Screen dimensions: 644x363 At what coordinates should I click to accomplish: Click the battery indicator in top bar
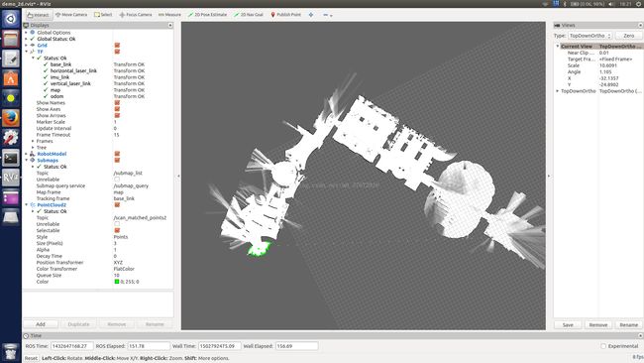(x=587, y=4)
